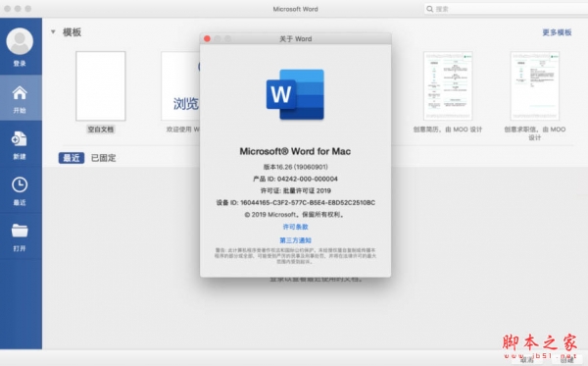Collapse the 模板 templates section triangle

point(53,32)
